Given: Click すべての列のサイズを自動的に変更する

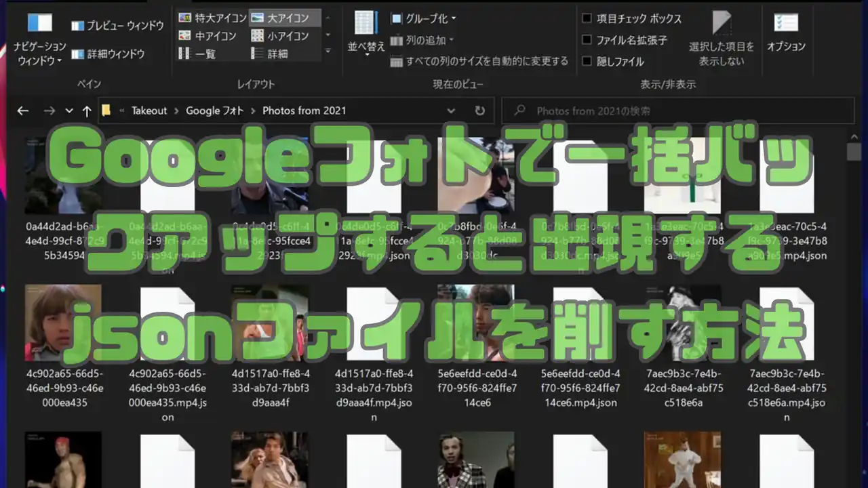Looking at the screenshot, I should [479, 61].
